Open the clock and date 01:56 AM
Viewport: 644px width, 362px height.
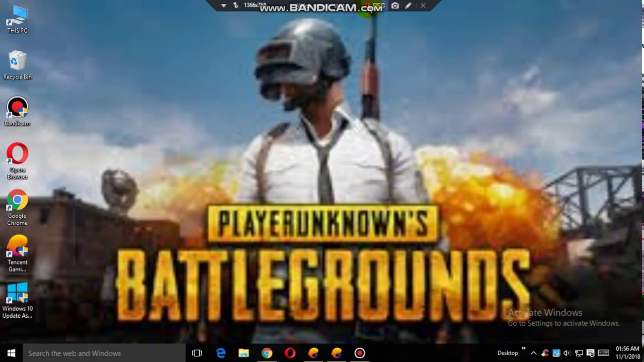(627, 353)
